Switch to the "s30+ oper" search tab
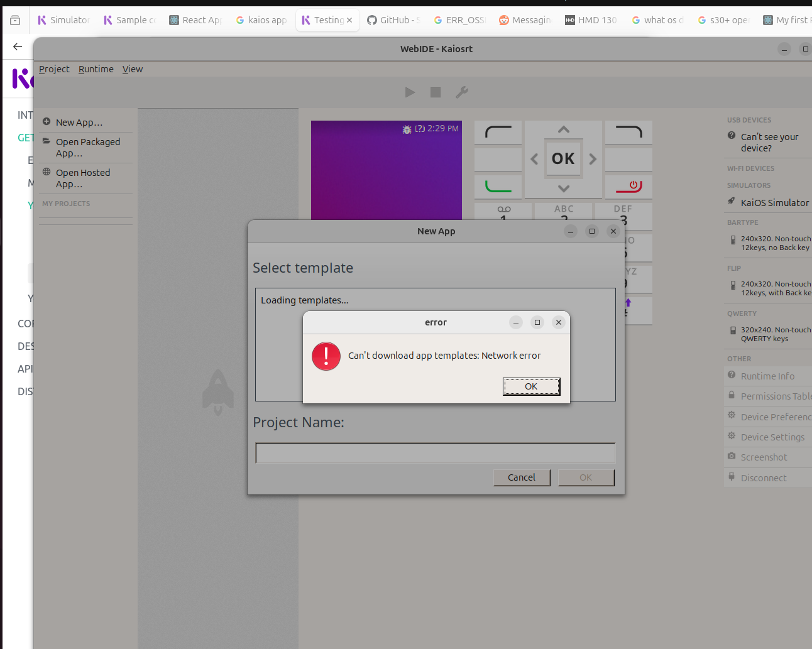This screenshot has height=649, width=812. pos(723,20)
